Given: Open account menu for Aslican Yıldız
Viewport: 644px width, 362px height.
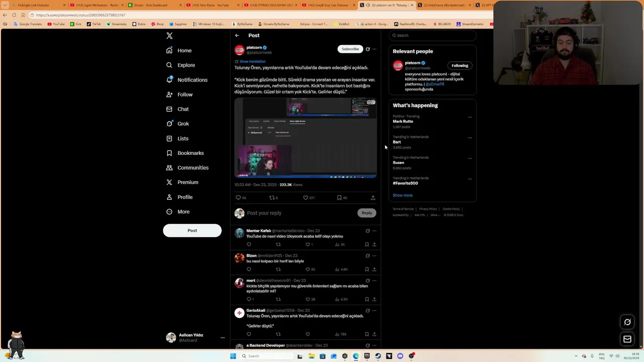Looking at the screenshot, I should pyautogui.click(x=222, y=338).
